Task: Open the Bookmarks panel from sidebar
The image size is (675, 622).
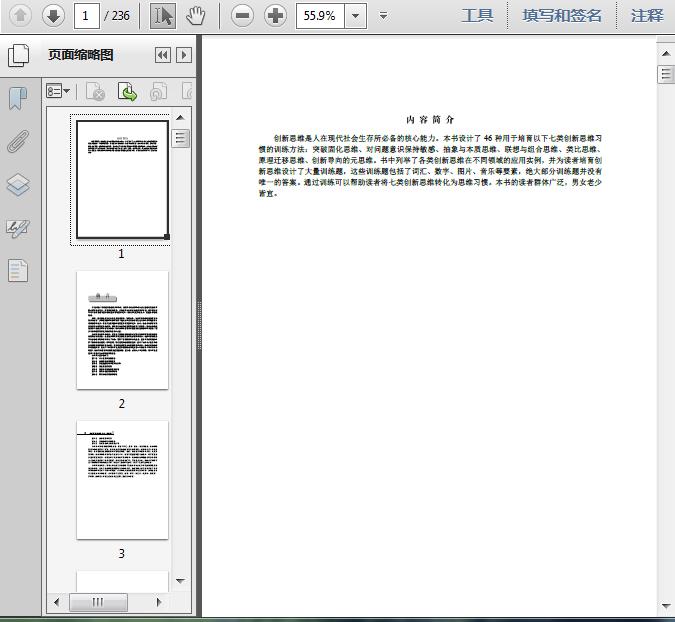Action: click(18, 98)
